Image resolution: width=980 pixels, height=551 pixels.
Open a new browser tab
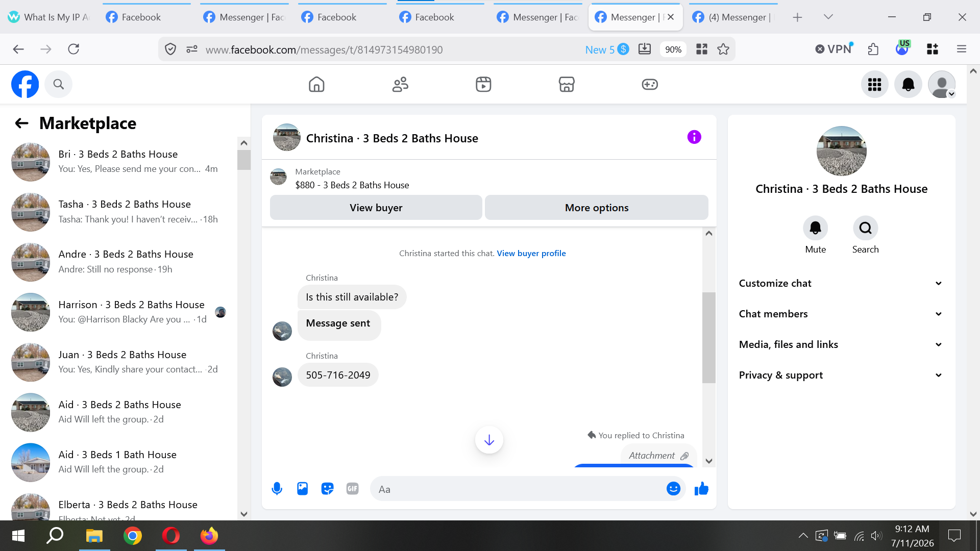(x=797, y=17)
